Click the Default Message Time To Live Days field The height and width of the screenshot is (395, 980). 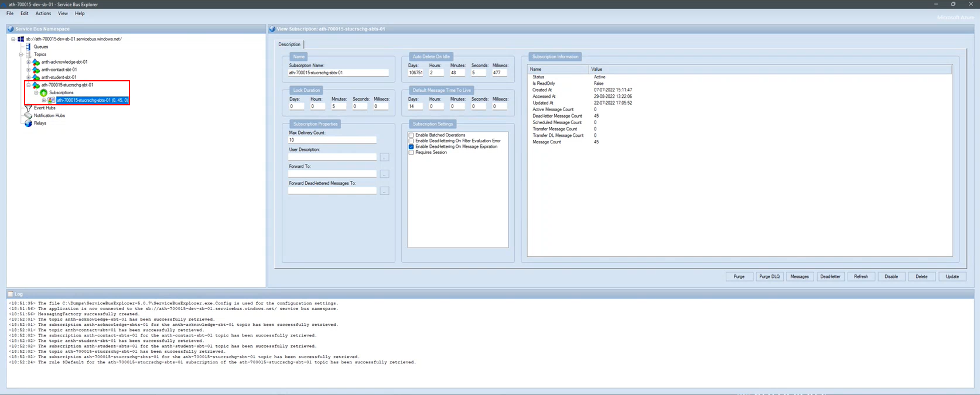tap(415, 107)
